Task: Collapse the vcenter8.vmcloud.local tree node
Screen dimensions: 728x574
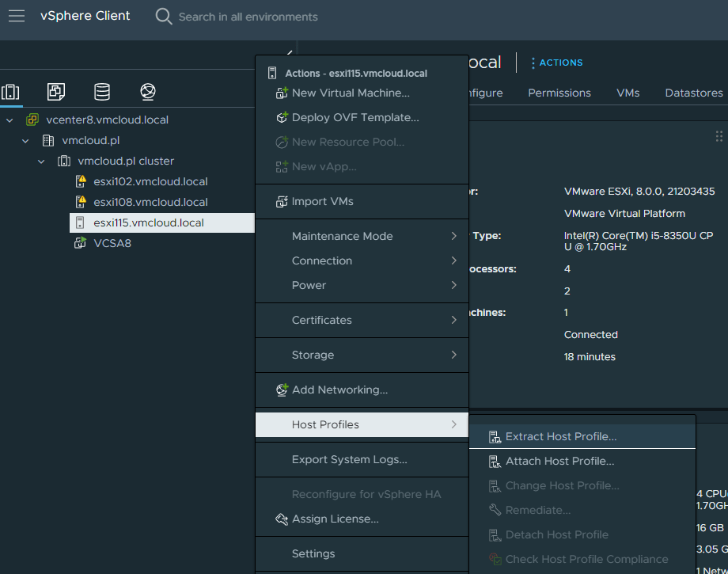Action: pyautogui.click(x=9, y=120)
